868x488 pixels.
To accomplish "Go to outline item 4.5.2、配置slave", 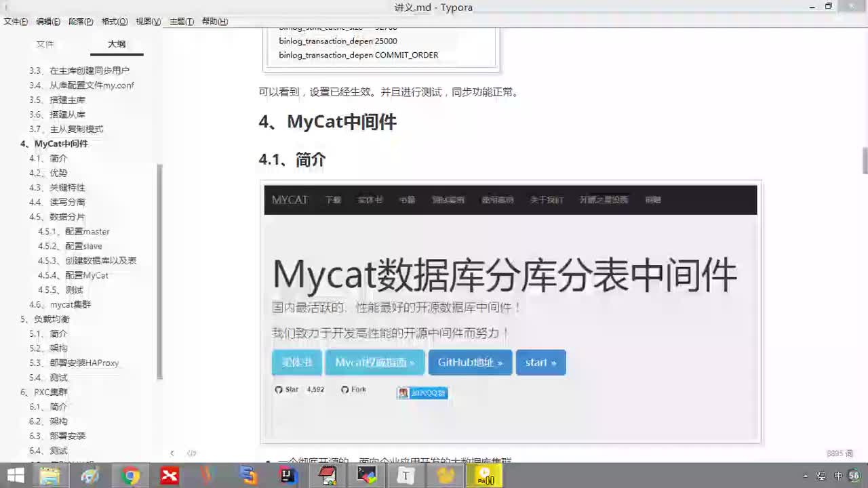I will coord(70,246).
